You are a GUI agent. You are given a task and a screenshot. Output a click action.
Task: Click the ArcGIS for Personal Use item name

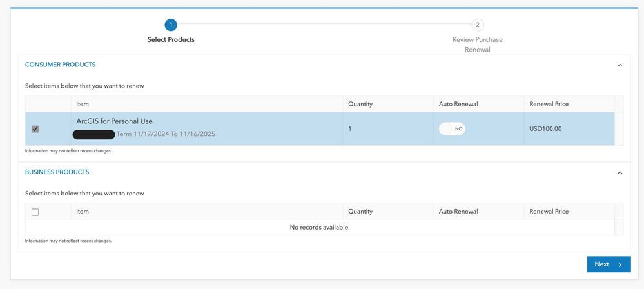click(x=114, y=121)
